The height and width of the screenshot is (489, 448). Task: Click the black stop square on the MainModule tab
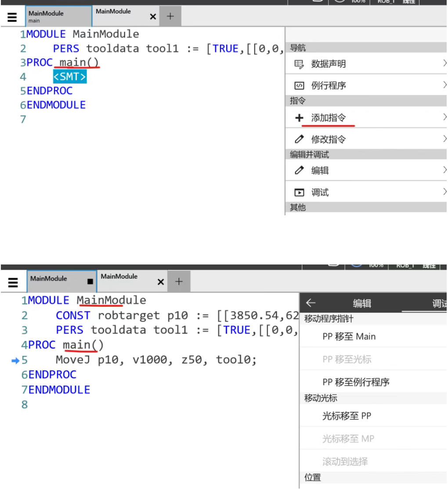click(90, 282)
